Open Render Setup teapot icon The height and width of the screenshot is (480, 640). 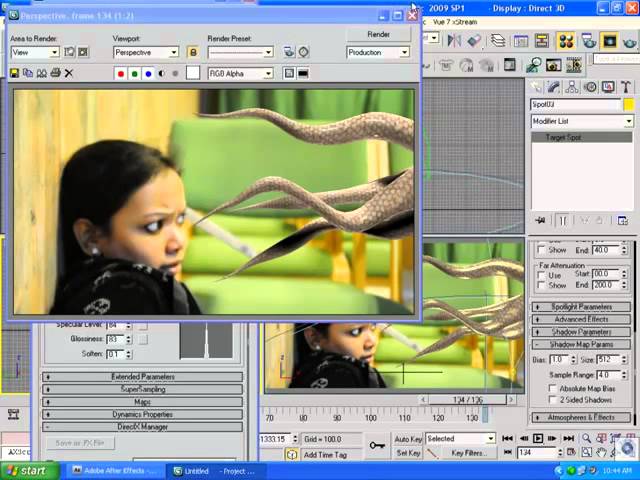click(x=588, y=41)
